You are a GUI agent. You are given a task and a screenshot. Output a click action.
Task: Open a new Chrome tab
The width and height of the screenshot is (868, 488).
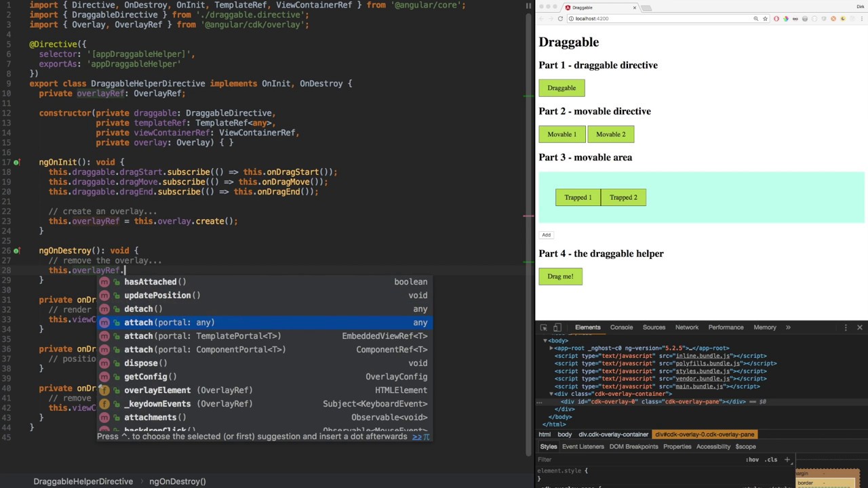coord(646,8)
